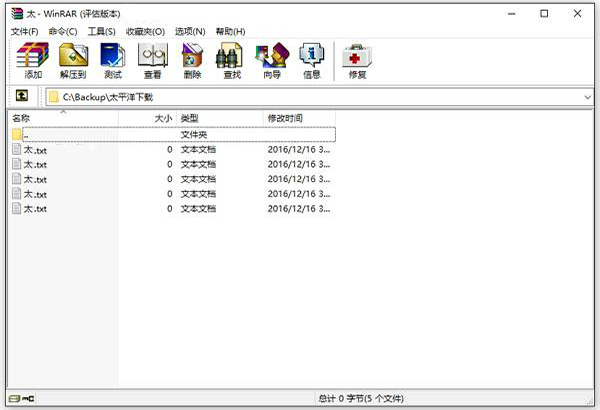Sort by 类型 column header
This screenshot has width=600, height=410.
click(x=220, y=118)
